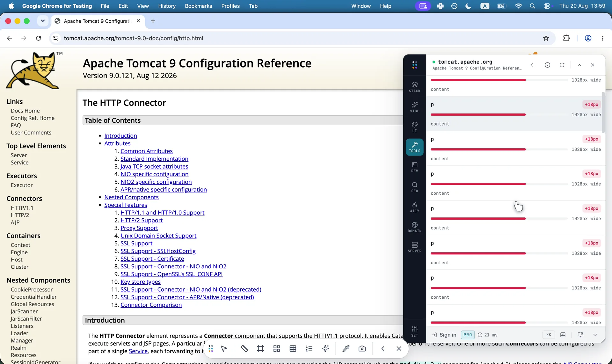Open a new browser tab
612x364 pixels.
[x=153, y=21]
